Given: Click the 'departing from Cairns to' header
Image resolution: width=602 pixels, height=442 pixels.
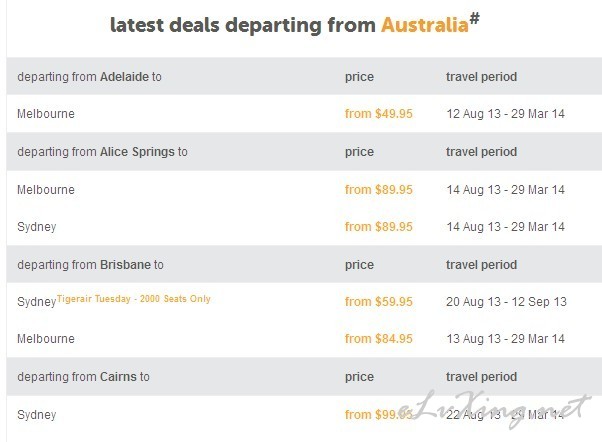Looking at the screenshot, I should pos(83,377).
